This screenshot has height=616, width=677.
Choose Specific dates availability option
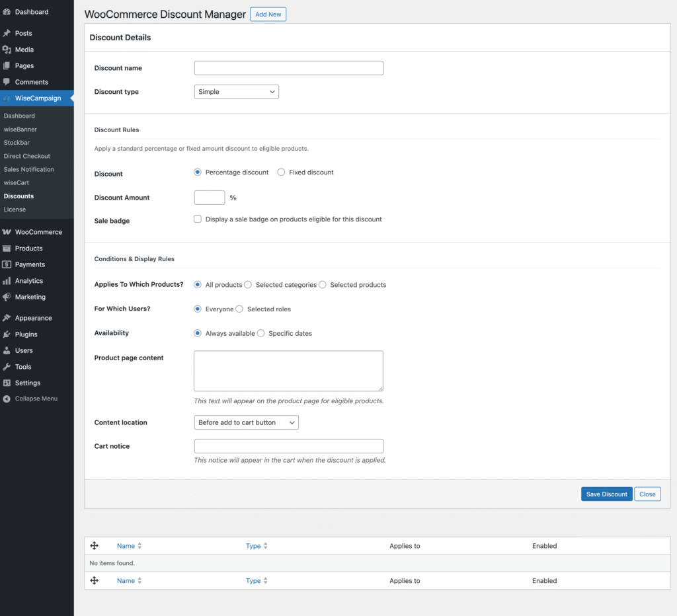[260, 333]
